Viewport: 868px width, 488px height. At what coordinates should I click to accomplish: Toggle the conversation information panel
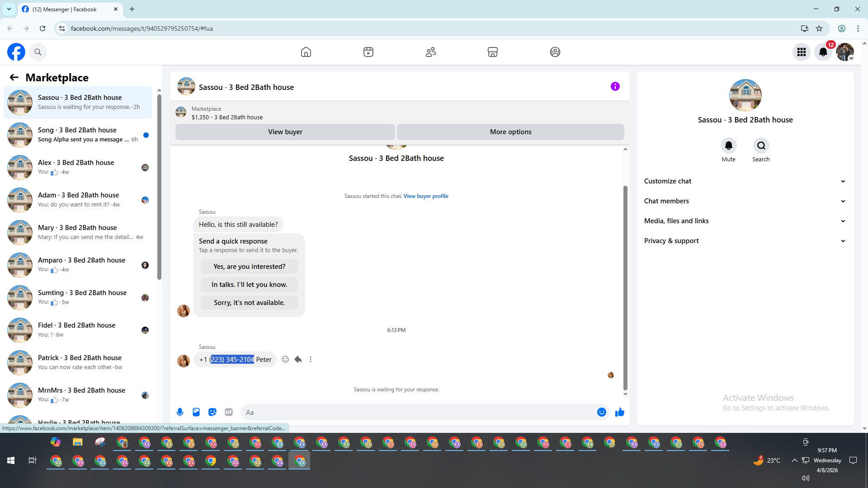pos(615,86)
